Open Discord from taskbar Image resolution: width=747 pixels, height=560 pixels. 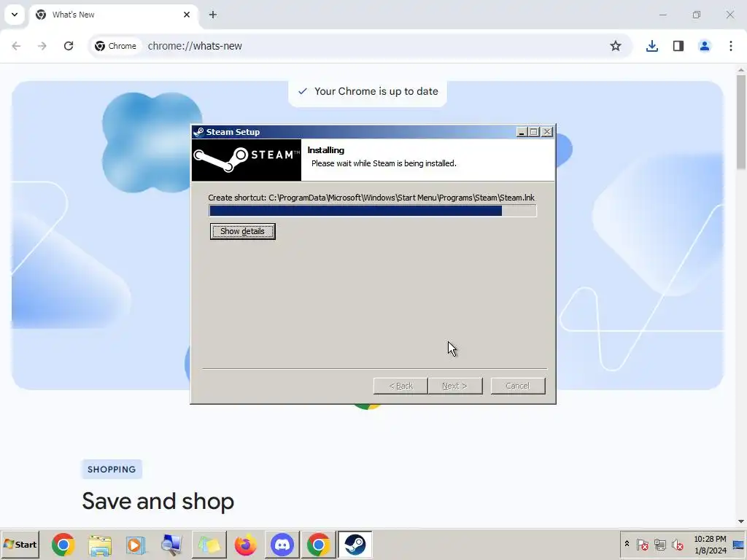click(282, 544)
